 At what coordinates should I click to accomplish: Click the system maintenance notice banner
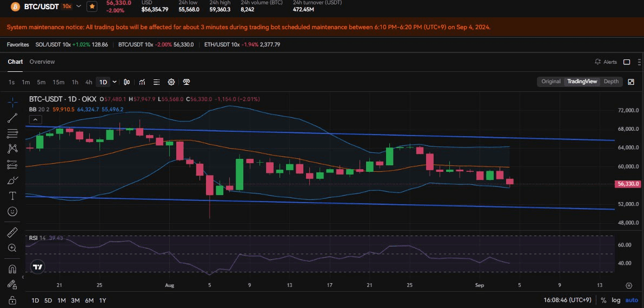pyautogui.click(x=322, y=27)
